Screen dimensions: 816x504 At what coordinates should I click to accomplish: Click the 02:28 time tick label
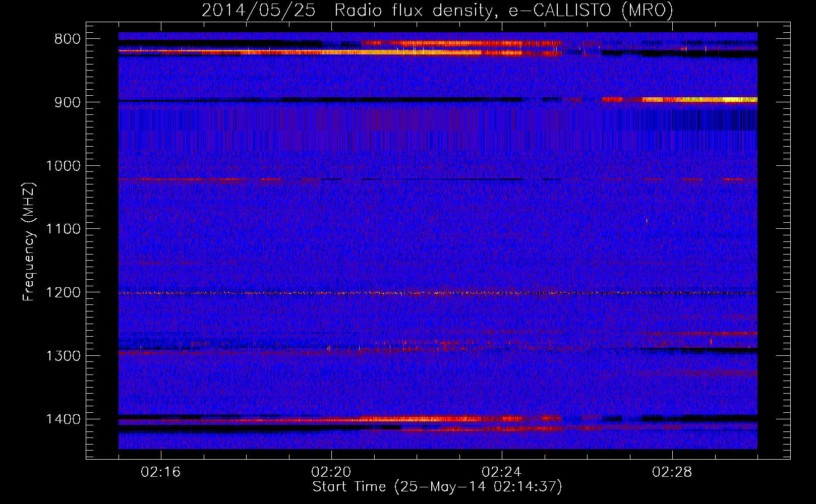(672, 472)
